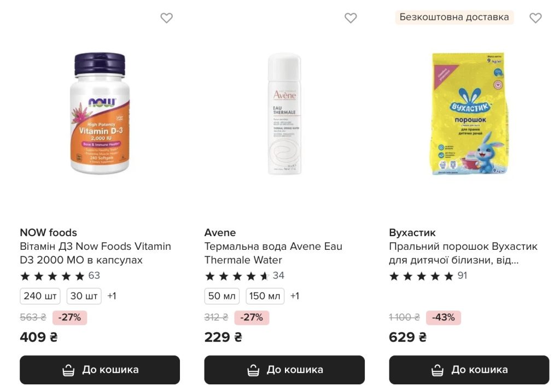Add Avene thermal water to cart

(284, 370)
